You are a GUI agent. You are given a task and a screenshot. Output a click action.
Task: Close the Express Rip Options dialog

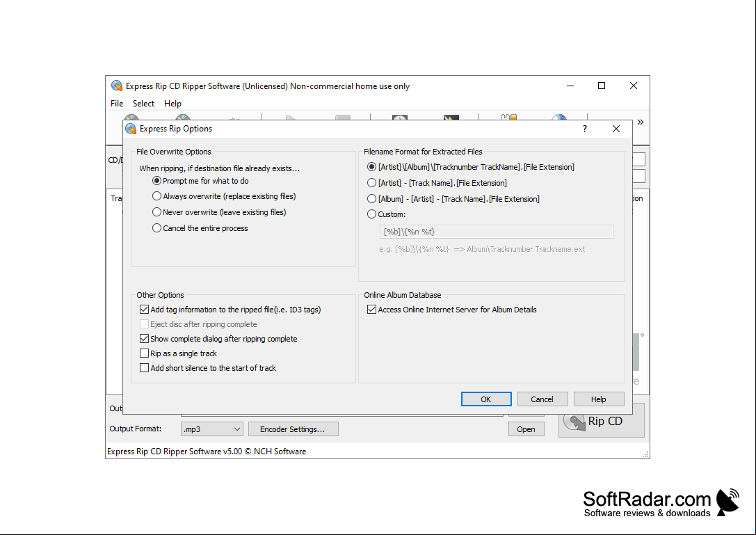point(616,129)
